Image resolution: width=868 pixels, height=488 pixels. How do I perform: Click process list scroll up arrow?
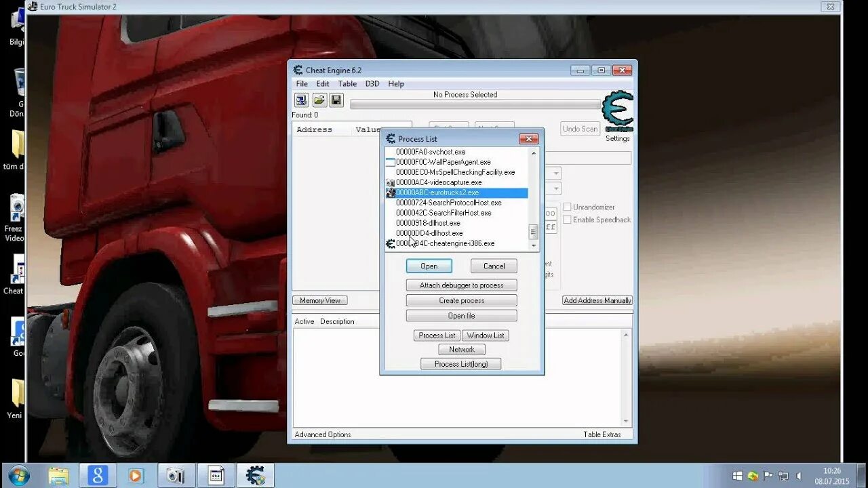coord(534,152)
